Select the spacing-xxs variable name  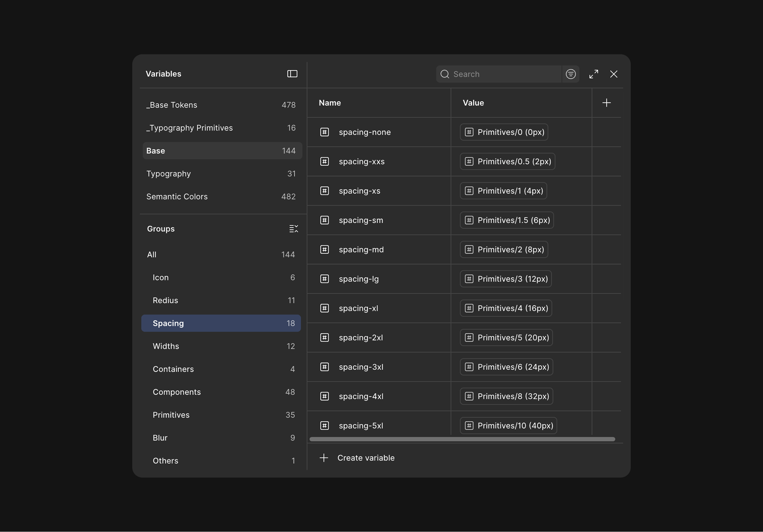(361, 161)
